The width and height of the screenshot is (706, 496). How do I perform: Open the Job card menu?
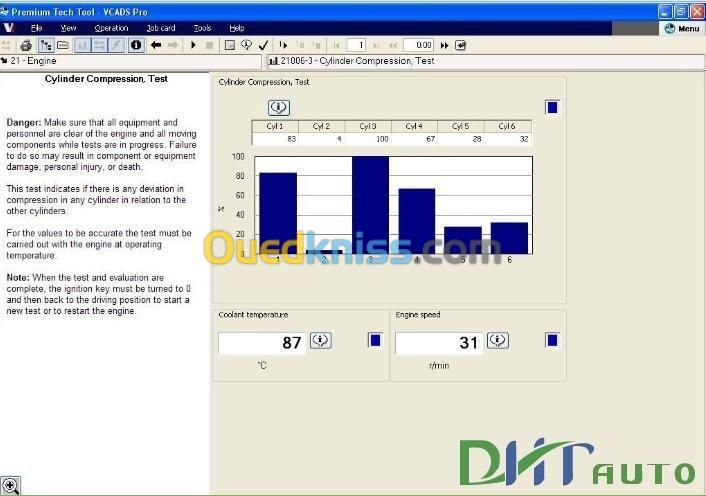(160, 28)
